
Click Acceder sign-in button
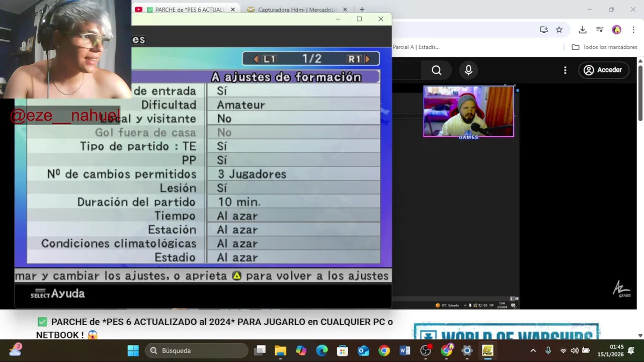coord(603,70)
